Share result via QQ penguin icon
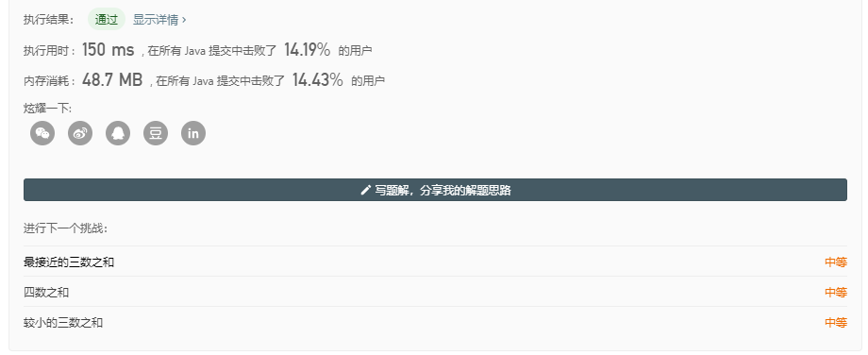The image size is (868, 355). click(118, 133)
